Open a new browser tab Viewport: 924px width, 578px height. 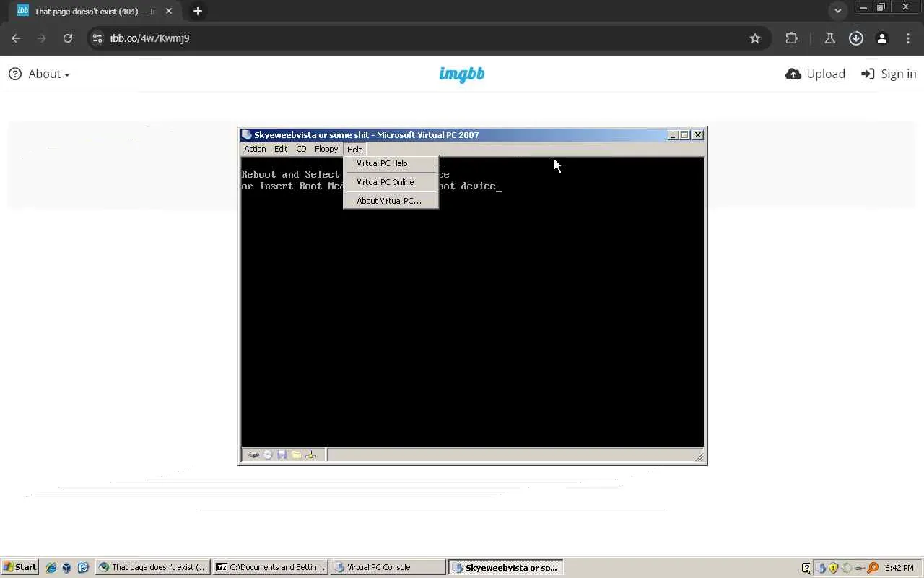198,11
